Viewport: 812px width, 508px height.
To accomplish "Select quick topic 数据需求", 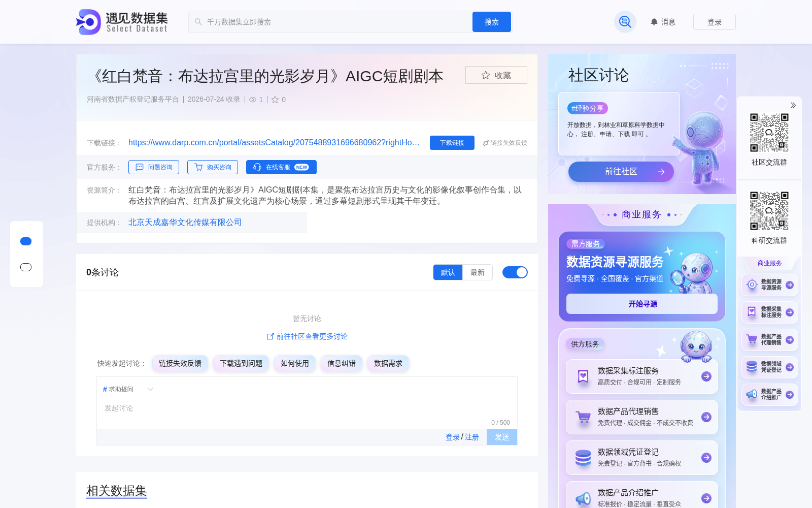I will [388, 363].
